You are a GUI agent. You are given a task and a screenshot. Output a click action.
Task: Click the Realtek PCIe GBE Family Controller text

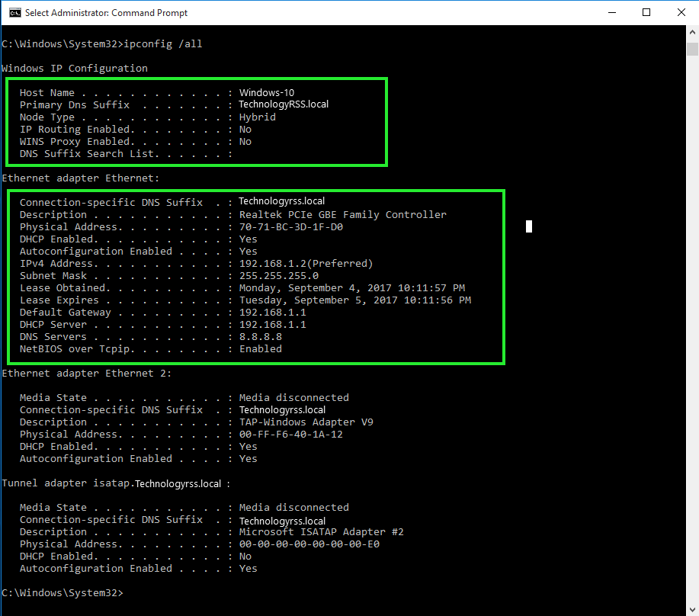(342, 215)
